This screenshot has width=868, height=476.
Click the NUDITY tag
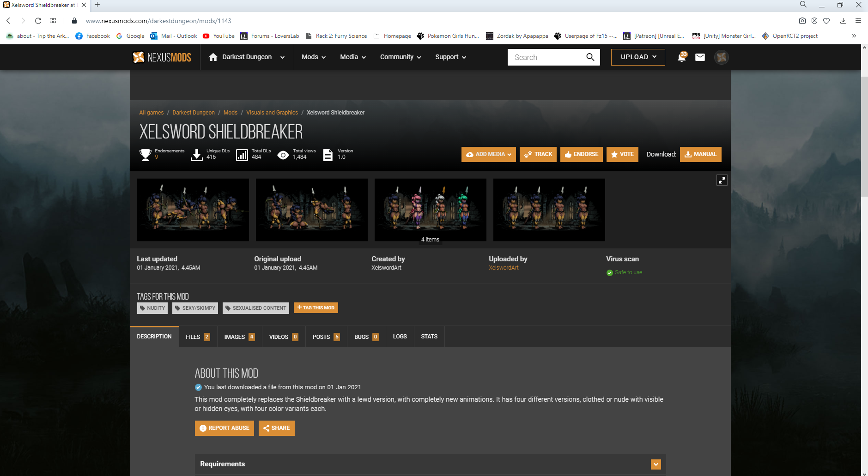152,308
